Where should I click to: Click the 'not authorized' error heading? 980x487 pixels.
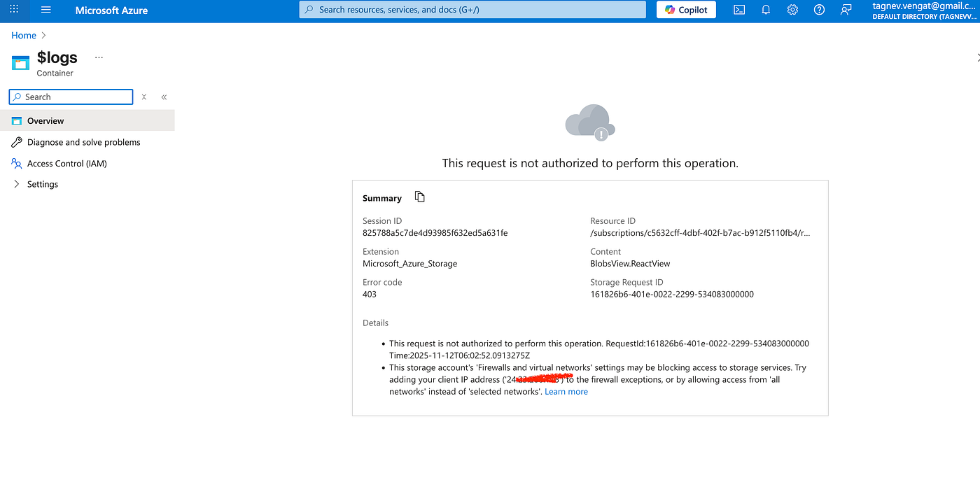coord(590,163)
